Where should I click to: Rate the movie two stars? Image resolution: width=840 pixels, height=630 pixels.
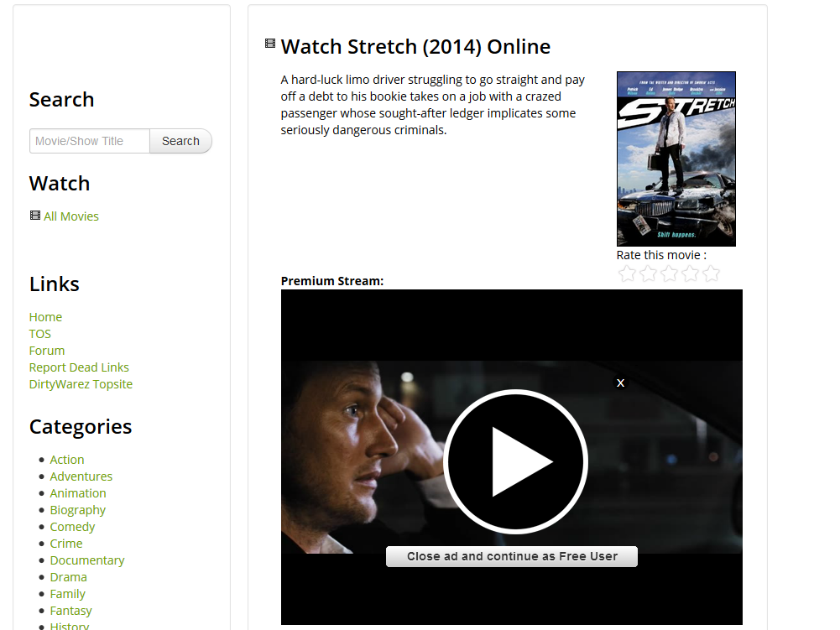point(648,273)
